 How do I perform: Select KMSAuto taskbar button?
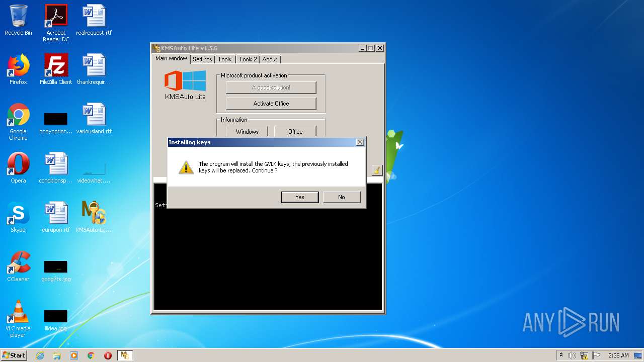pos(125,355)
